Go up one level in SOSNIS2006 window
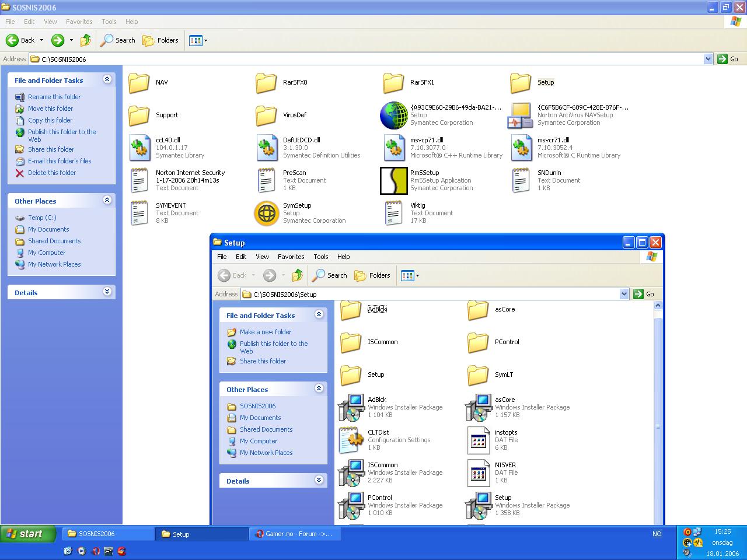 [x=86, y=40]
